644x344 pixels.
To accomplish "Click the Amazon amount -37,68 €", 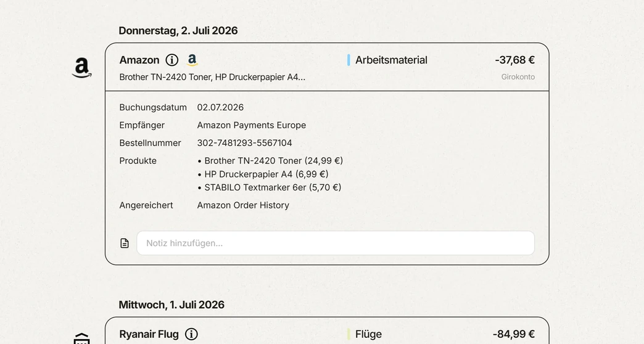I will tap(514, 60).
